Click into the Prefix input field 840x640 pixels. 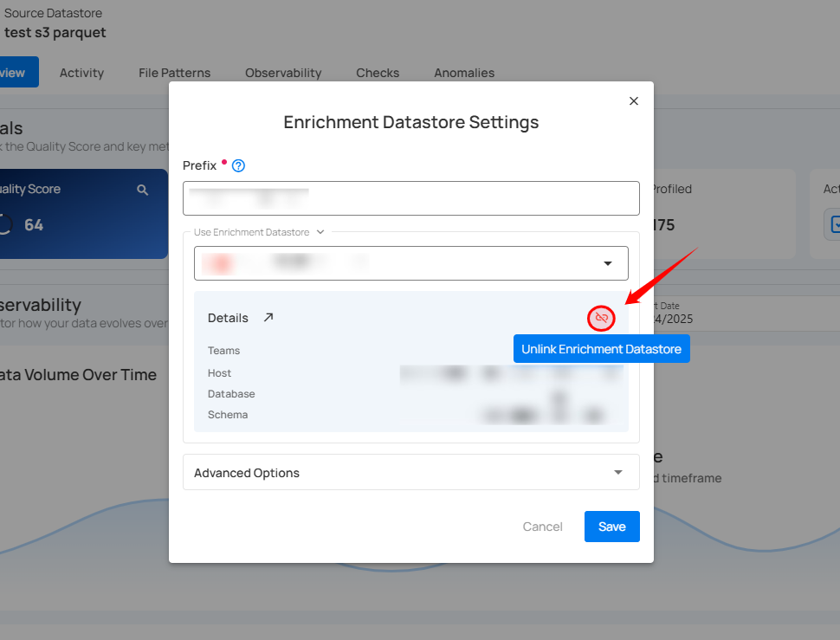[410, 198]
